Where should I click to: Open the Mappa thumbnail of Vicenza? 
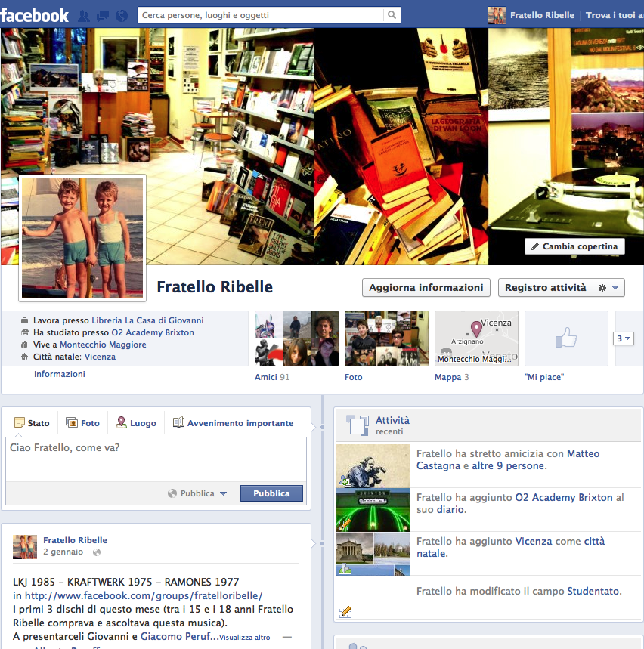[476, 338]
